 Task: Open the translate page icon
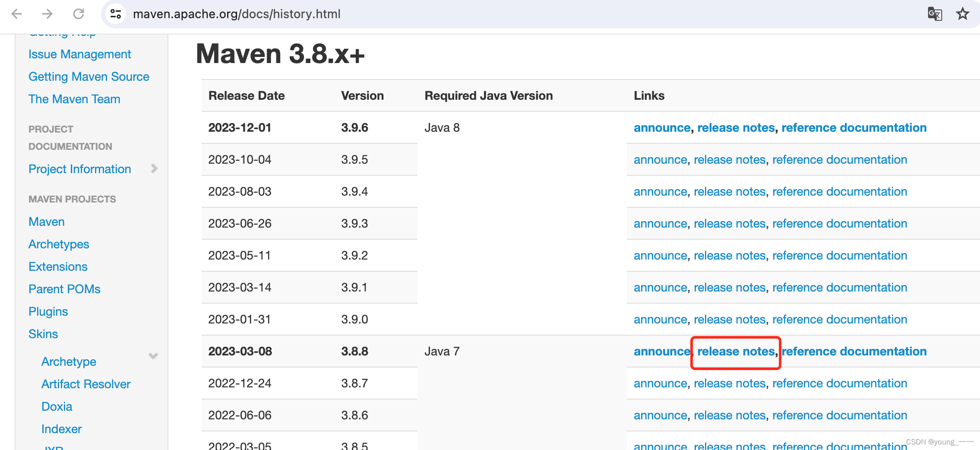pyautogui.click(x=935, y=14)
